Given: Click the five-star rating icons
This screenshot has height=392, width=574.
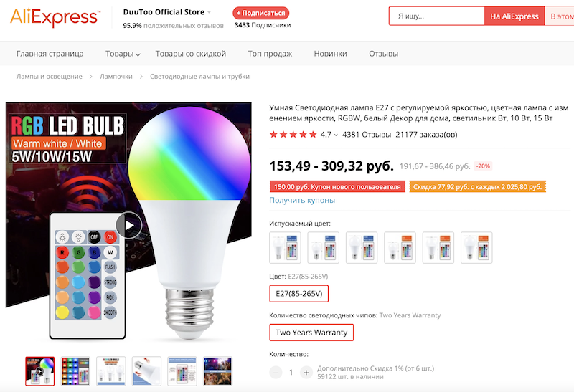Looking at the screenshot, I should [x=293, y=134].
